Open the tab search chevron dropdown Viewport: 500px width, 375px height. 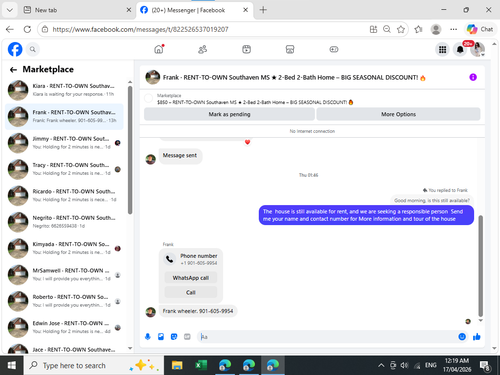click(10, 10)
